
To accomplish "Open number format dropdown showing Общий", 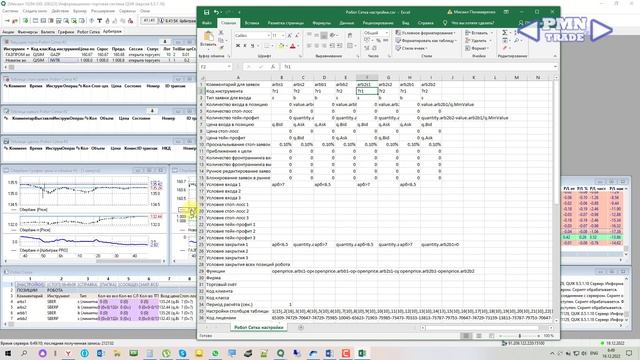I will (387, 33).
